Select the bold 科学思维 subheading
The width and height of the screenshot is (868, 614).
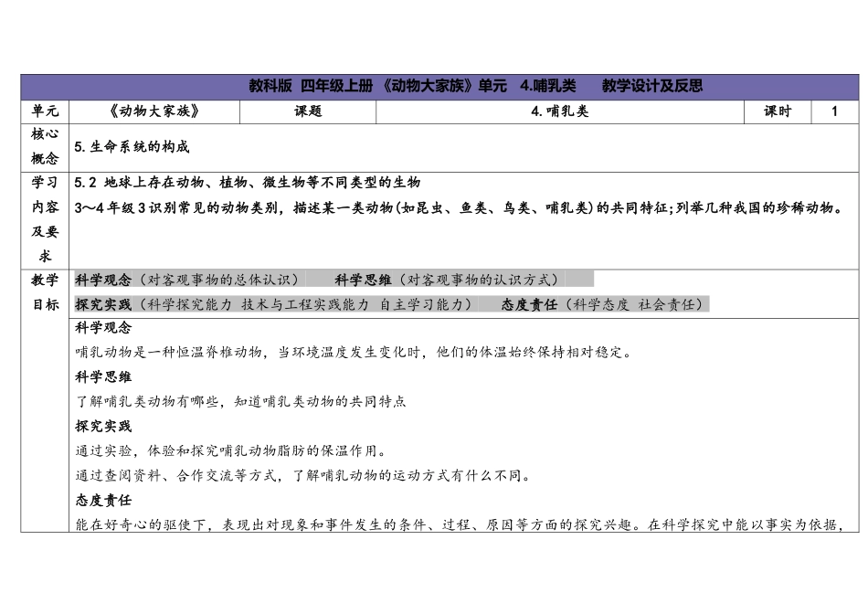click(x=103, y=377)
